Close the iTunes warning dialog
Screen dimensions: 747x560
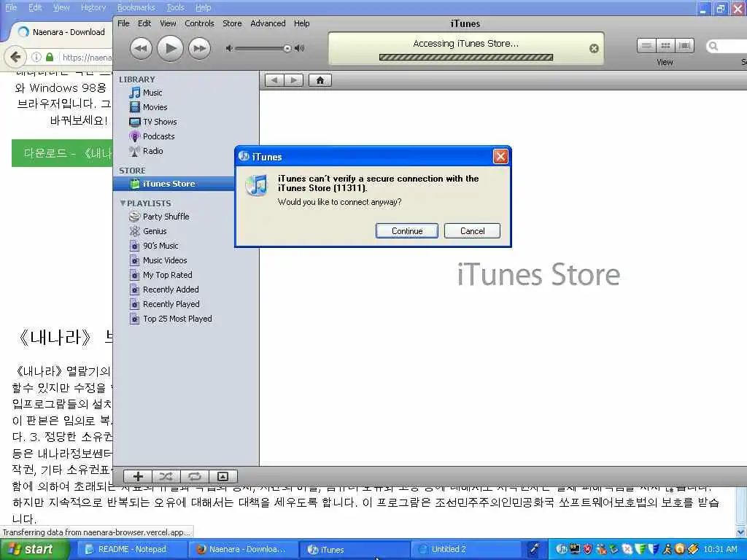click(500, 157)
